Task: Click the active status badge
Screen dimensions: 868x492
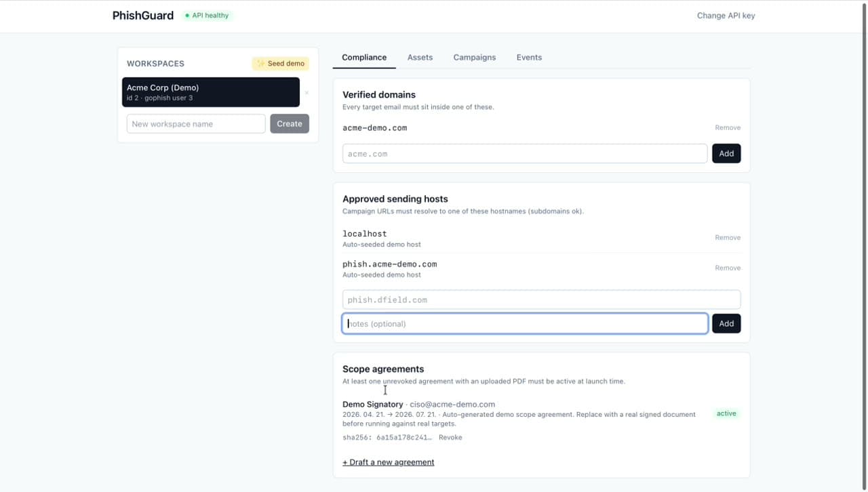Action: coord(726,413)
